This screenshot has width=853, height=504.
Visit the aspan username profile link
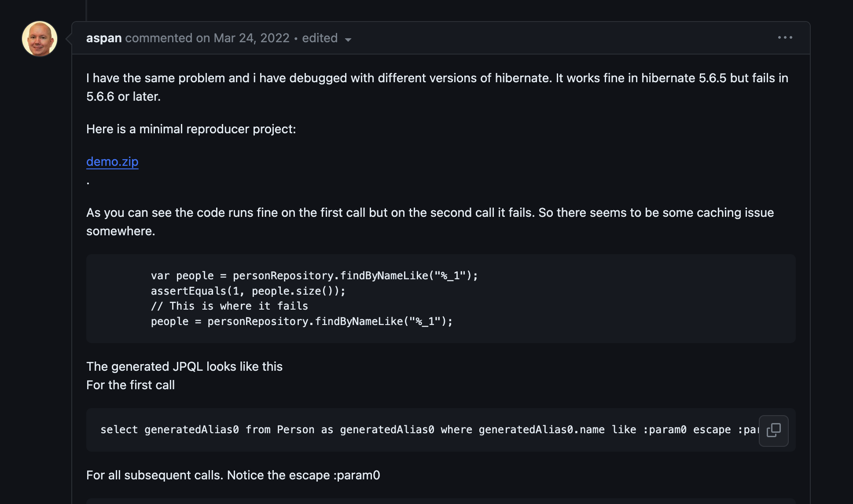pos(104,38)
